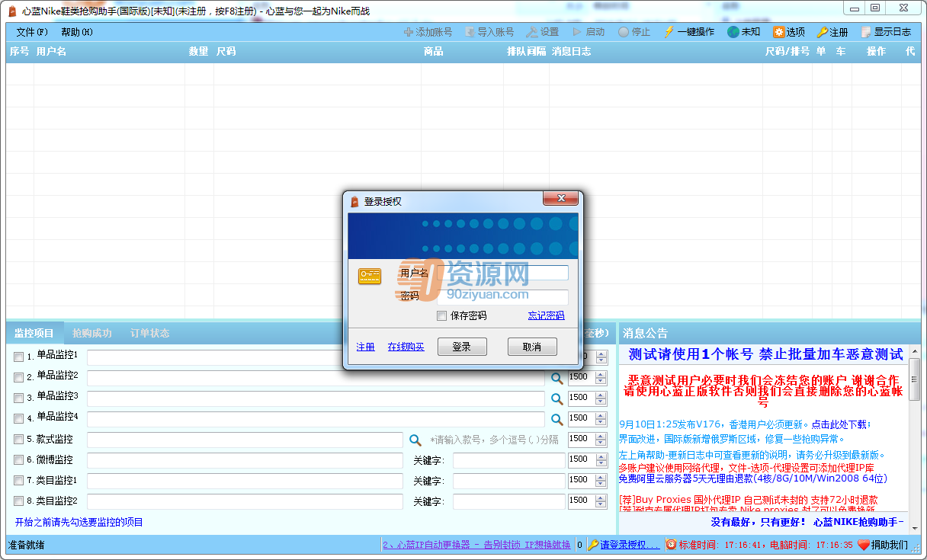
Task: Click the 未知 globe region icon
Action: tap(733, 32)
